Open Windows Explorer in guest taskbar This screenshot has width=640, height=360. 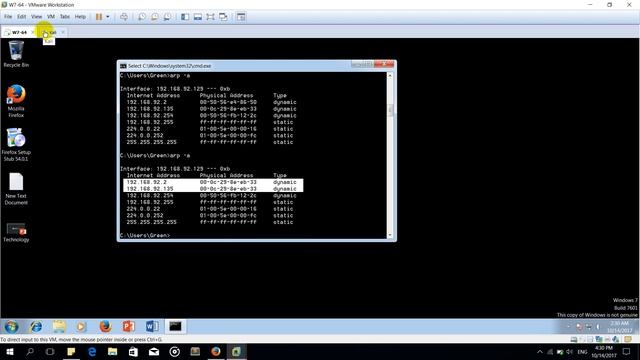pyautogui.click(x=59, y=327)
